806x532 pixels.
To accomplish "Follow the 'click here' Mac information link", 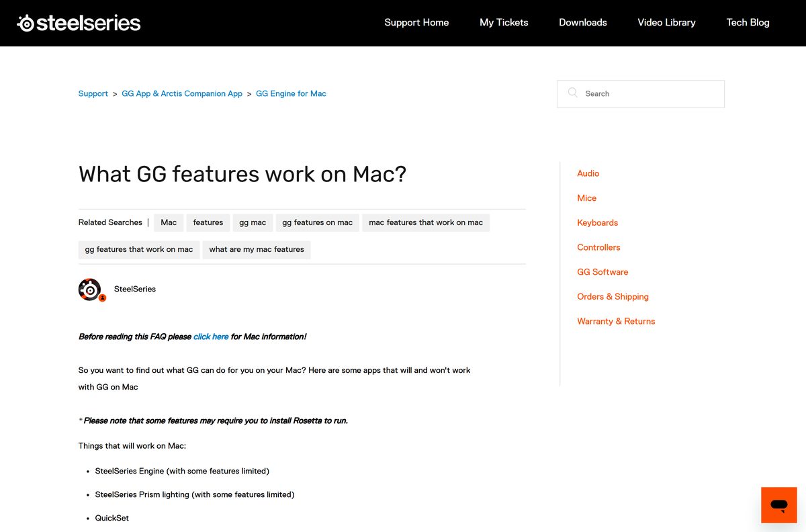I will coord(211,337).
